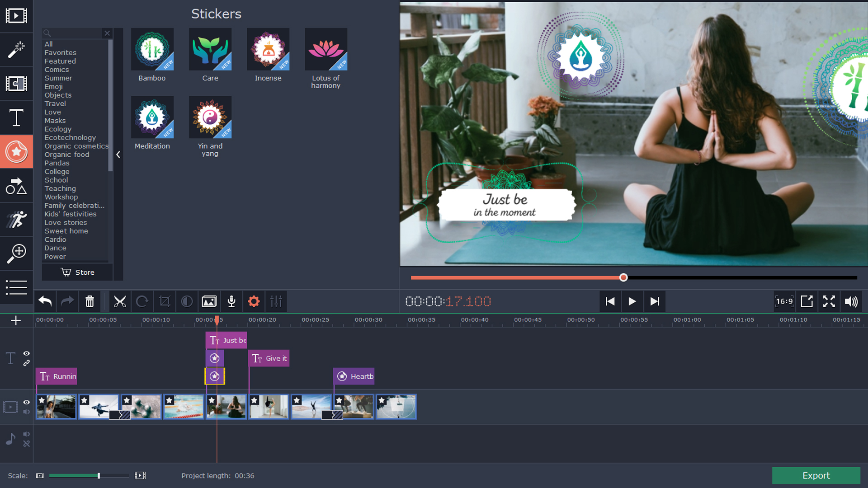The width and height of the screenshot is (868, 488).
Task: Hide the titles track with its eye toggle
Action: 27,353
